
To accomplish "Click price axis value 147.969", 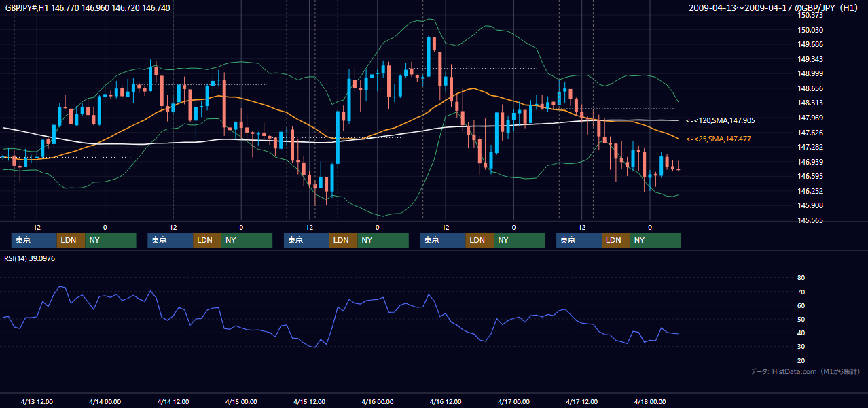I will coord(810,118).
